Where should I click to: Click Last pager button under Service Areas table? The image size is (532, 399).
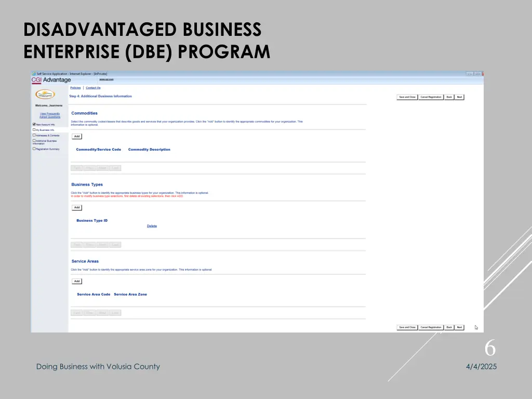[115, 313]
